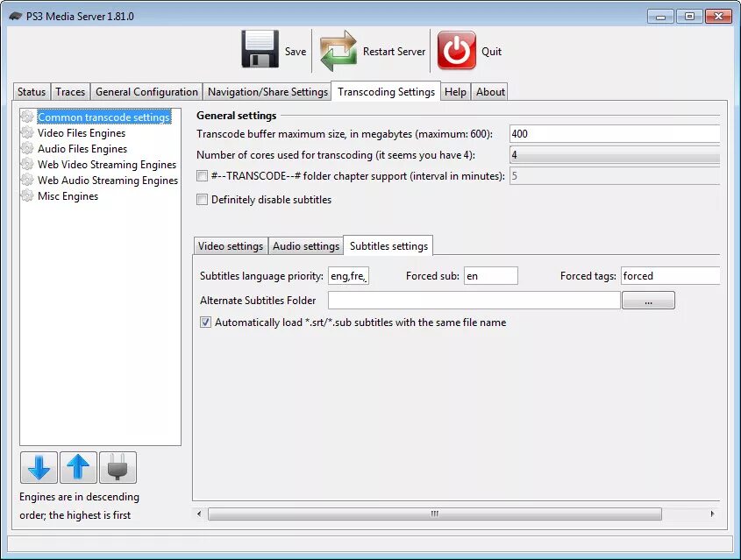Click the Forced sub field
The height and width of the screenshot is (560, 741).
pyautogui.click(x=490, y=276)
